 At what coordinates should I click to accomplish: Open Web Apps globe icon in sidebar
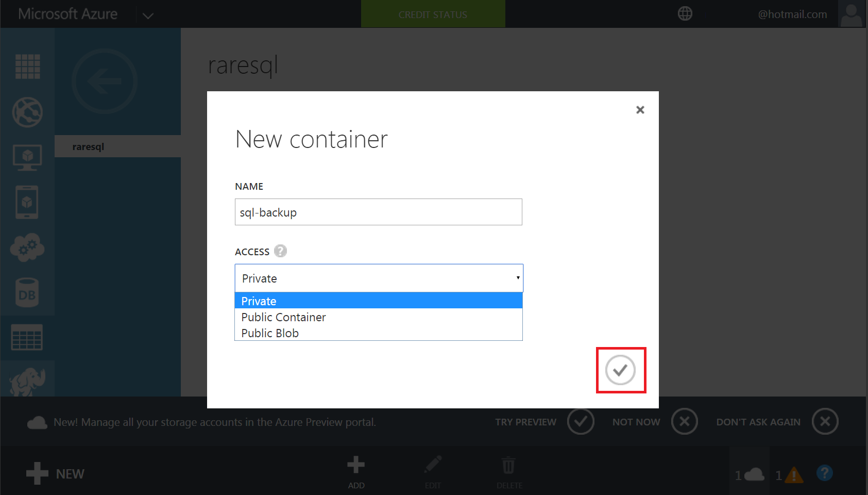(x=27, y=112)
